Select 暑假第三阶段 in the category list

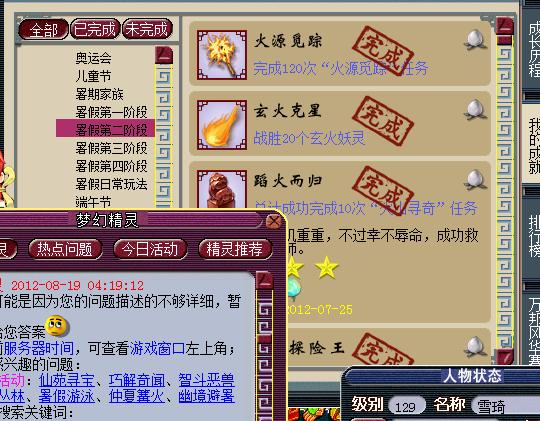111,148
